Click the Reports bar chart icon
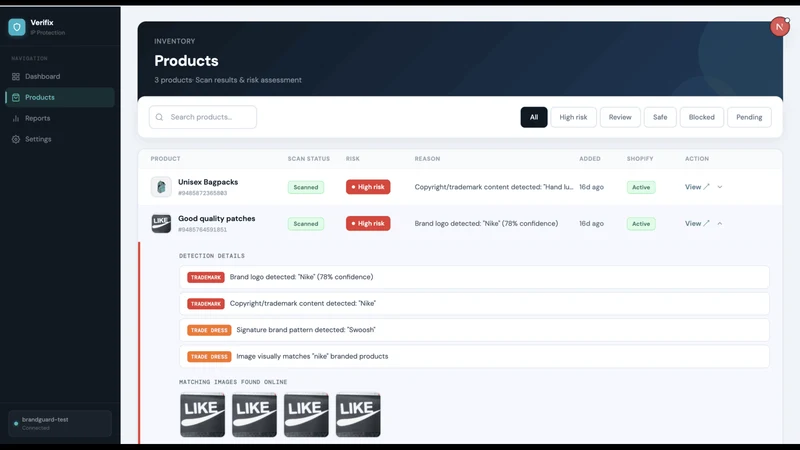Screen dimensions: 800x450 point(16,118)
